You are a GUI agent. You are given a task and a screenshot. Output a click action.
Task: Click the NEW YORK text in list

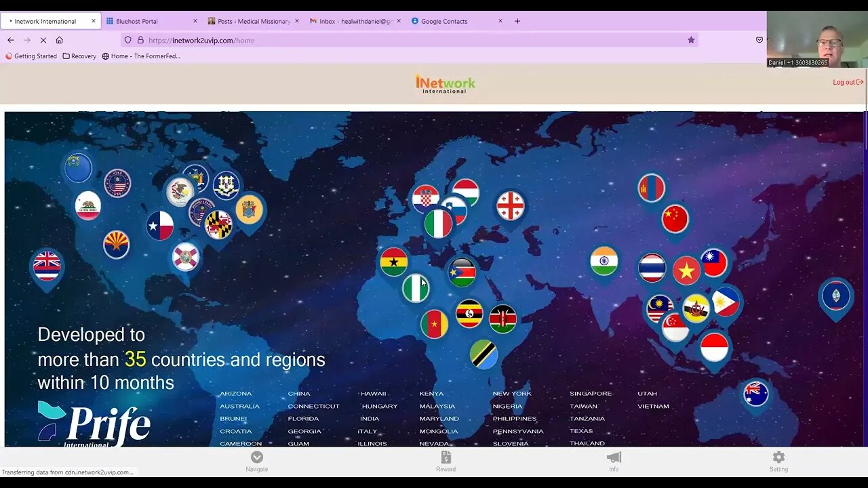512,394
